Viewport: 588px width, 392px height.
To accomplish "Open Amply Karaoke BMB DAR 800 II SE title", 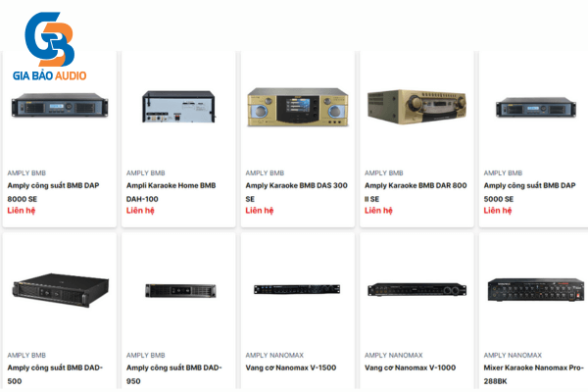I will point(416,192).
